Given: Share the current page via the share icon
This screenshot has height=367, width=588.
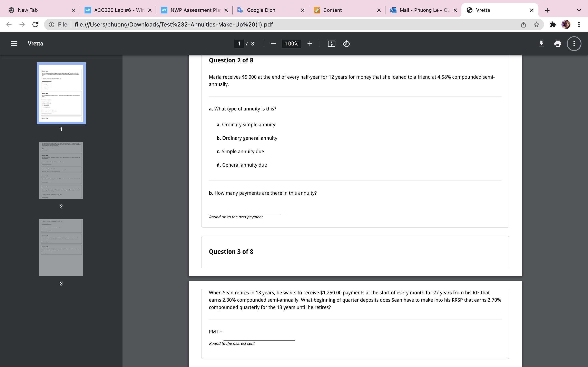Looking at the screenshot, I should pos(523,24).
